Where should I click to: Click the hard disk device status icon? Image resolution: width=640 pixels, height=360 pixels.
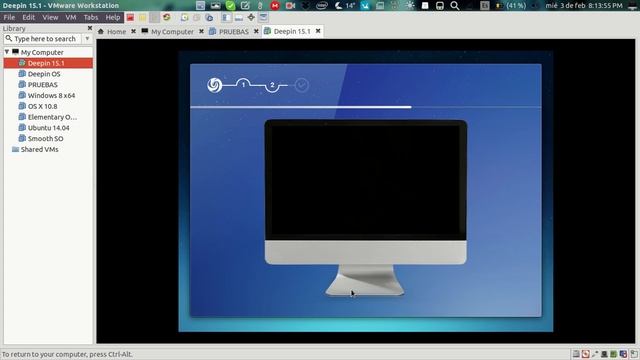pyautogui.click(x=576, y=354)
